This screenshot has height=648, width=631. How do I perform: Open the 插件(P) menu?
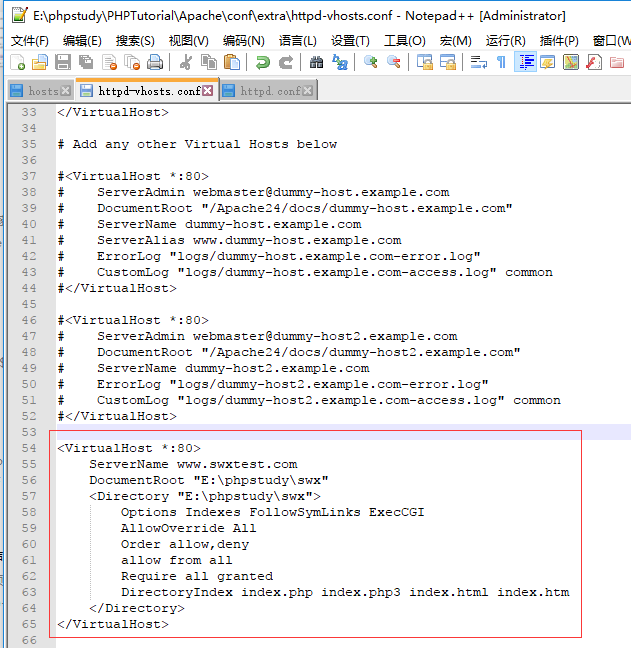(559, 41)
